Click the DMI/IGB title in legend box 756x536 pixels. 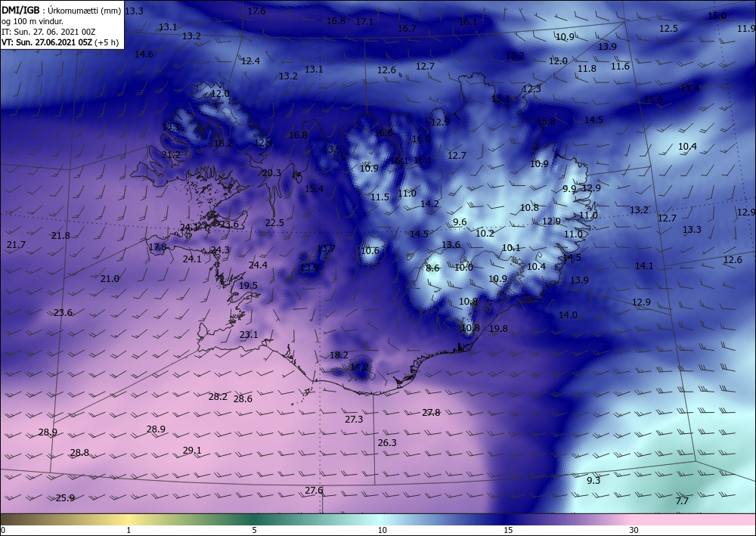[20, 11]
